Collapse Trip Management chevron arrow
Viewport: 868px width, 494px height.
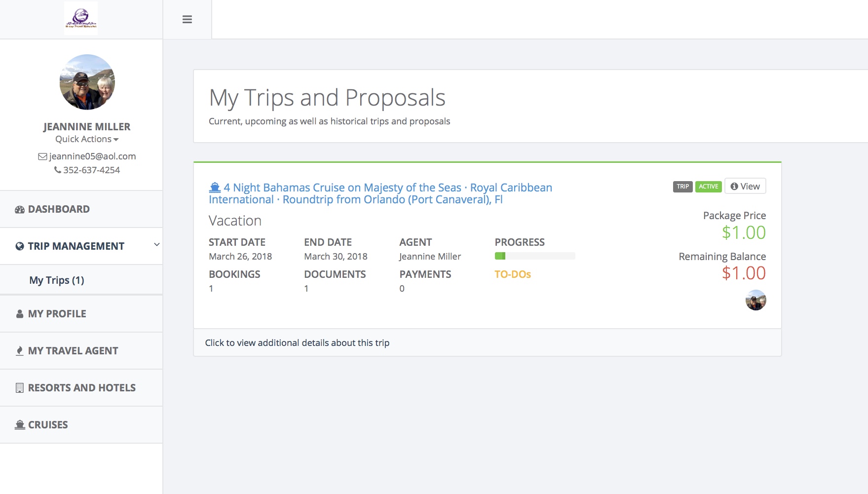(157, 245)
